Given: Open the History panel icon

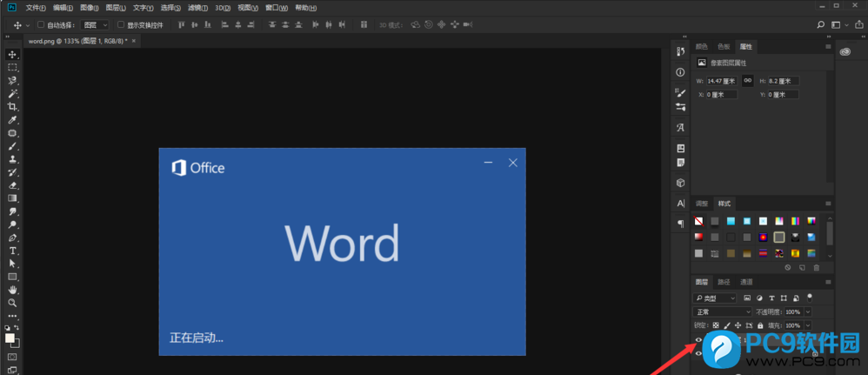Looking at the screenshot, I should (680, 51).
